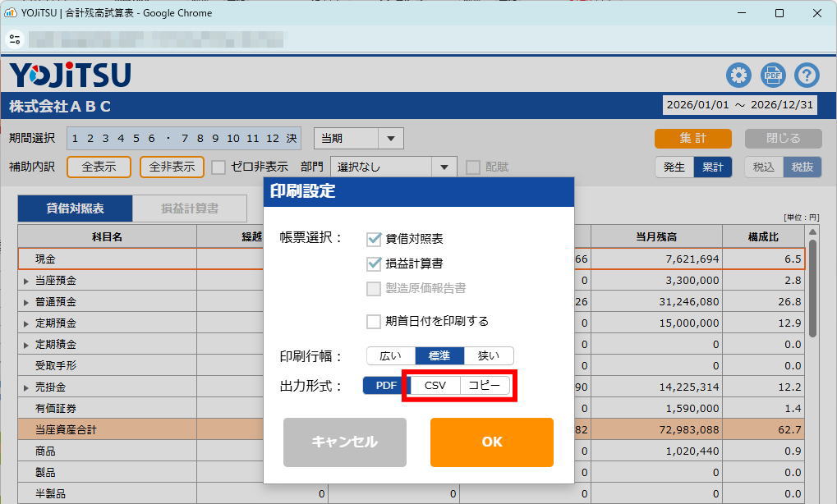Open the 当期 period dropdown
The height and width of the screenshot is (504, 837).
[x=390, y=139]
